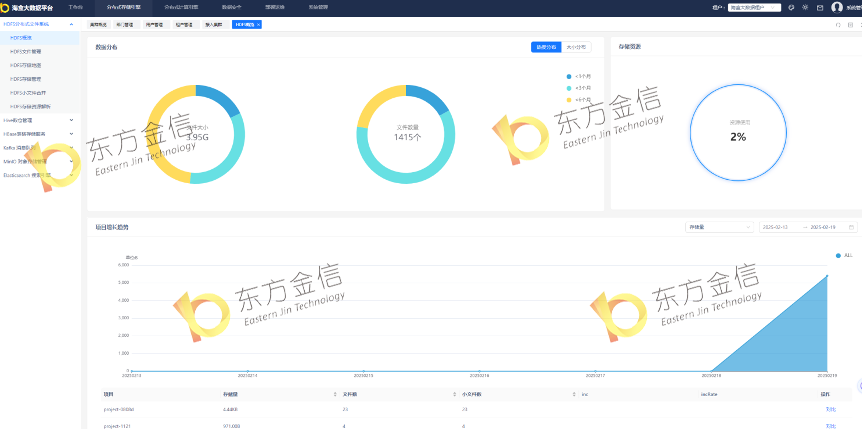Open HDFS小文件合并 in the sidebar
The image size is (862, 429).
[40, 93]
